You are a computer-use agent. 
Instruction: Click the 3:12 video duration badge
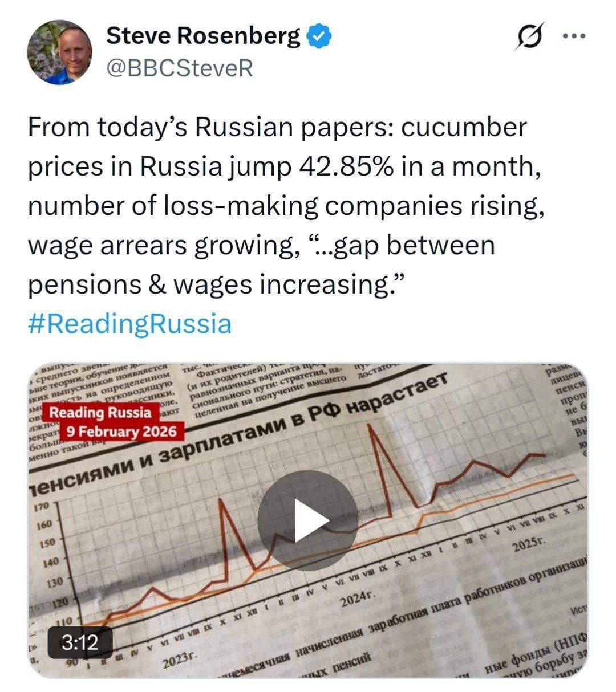pos(79,643)
